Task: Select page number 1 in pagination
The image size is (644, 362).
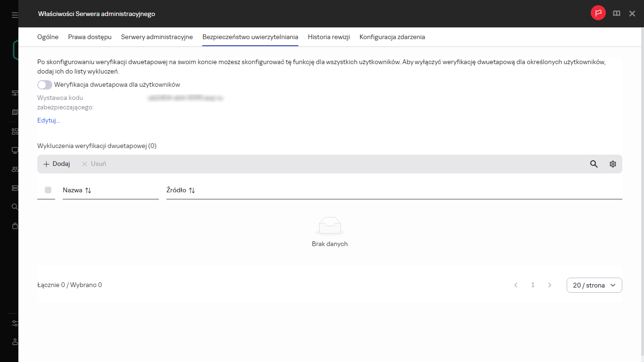Action: (533, 285)
